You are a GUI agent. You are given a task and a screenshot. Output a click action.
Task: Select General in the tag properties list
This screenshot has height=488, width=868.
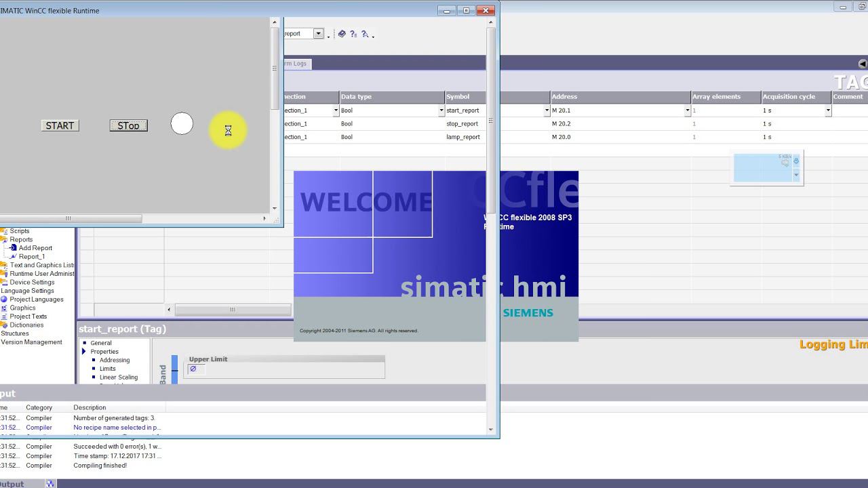pyautogui.click(x=101, y=343)
